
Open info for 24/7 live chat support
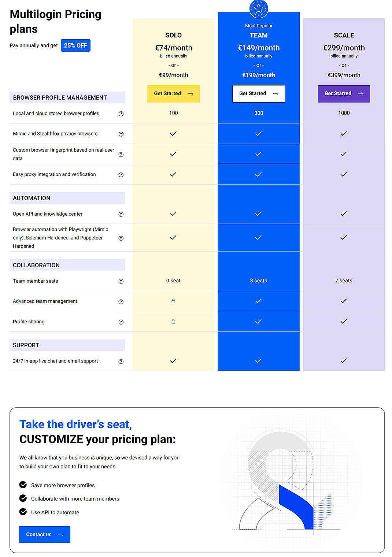121,361
